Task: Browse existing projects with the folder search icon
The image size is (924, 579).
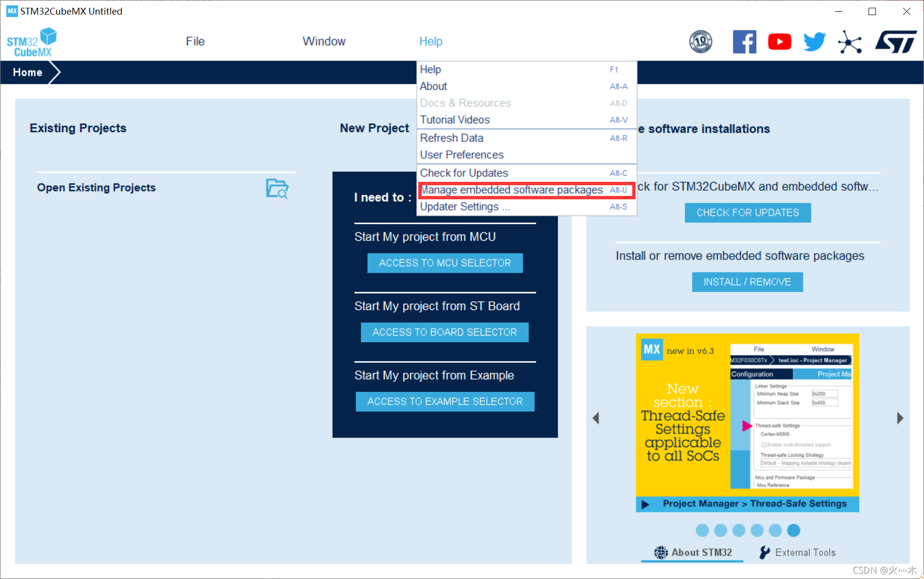Action: pyautogui.click(x=277, y=189)
